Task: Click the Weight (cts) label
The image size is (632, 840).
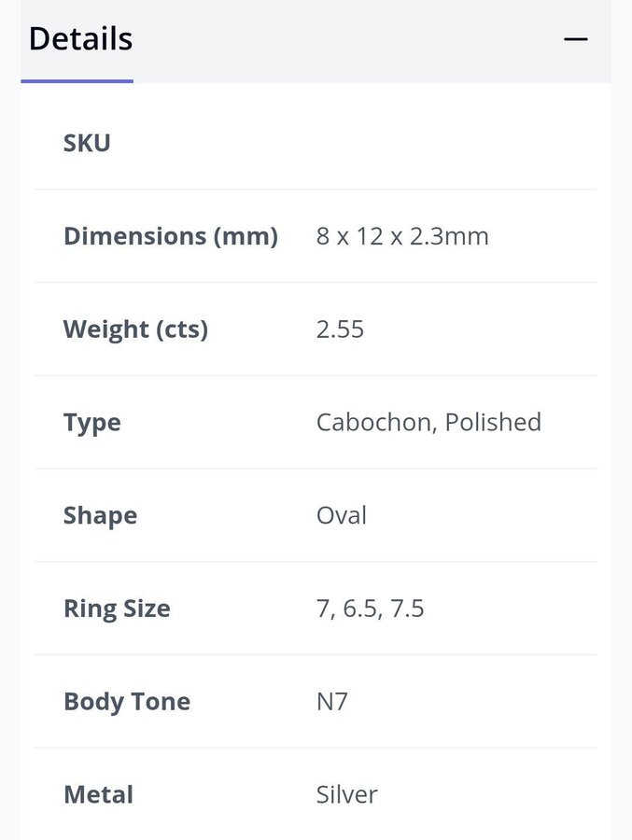Action: (x=135, y=329)
